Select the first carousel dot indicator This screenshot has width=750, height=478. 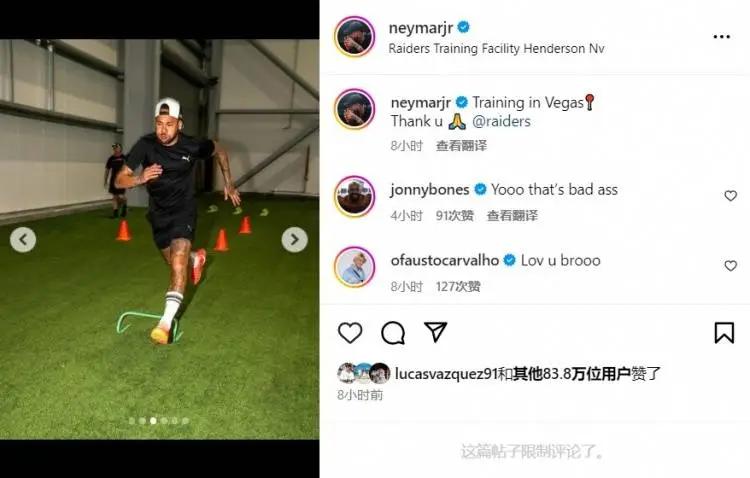click(x=132, y=421)
